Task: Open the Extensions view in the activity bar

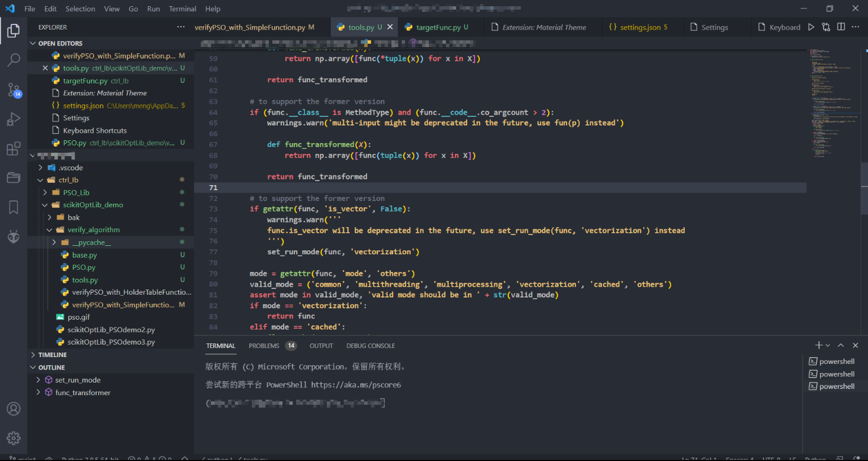Action: [x=13, y=148]
